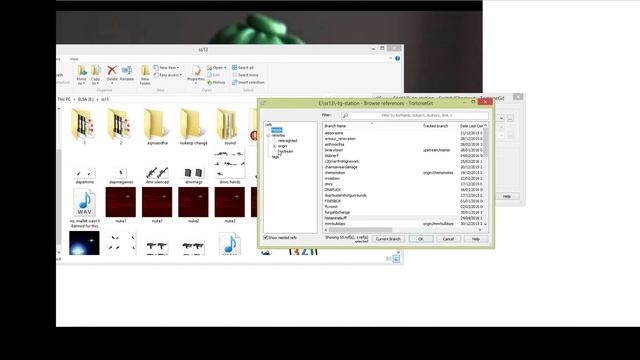The image size is (640, 360).
Task: Switch Explorer to large icons view button
Action: (396, 259)
